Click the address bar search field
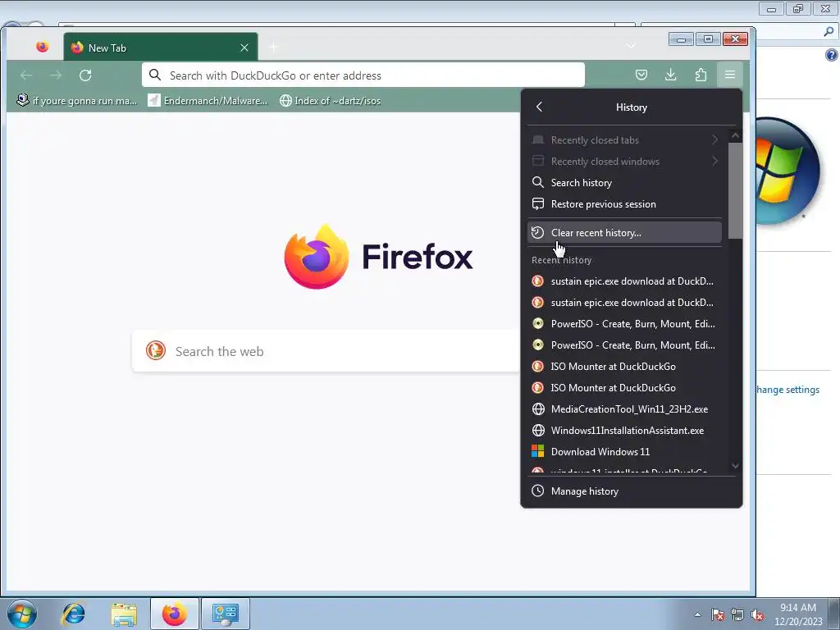Screen dimensions: 840x630 [x=363, y=75]
